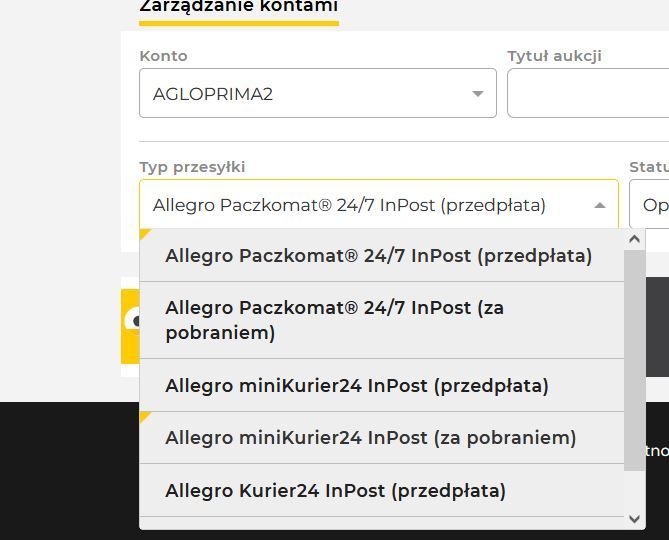Open the Konto dropdown showing AGLOPRIMA2
Image resolution: width=669 pixels, height=540 pixels.
[318, 93]
